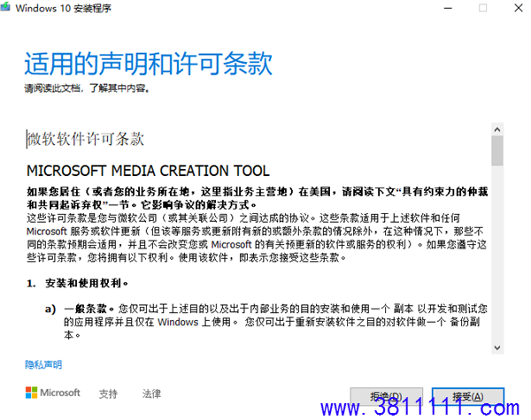Open the 支持 support link
The image size is (531, 420).
pyautogui.click(x=108, y=393)
